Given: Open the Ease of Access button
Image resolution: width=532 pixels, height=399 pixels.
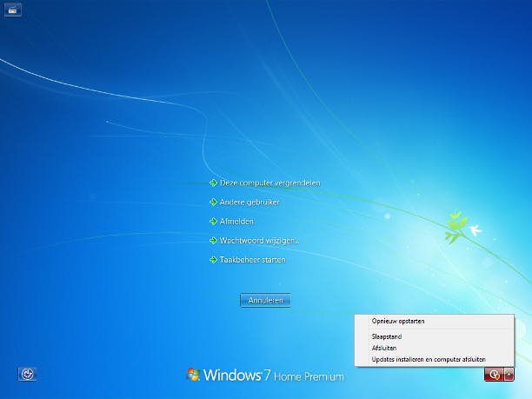Looking at the screenshot, I should [27, 375].
